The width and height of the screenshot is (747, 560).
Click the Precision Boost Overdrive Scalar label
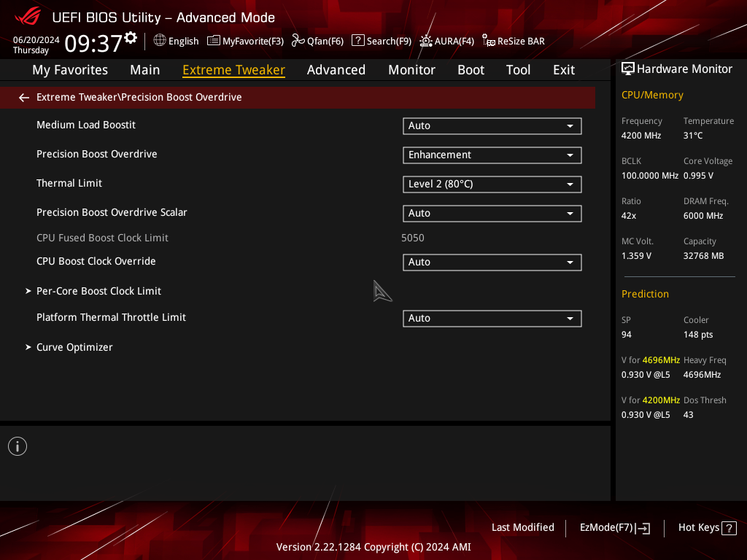tap(112, 212)
